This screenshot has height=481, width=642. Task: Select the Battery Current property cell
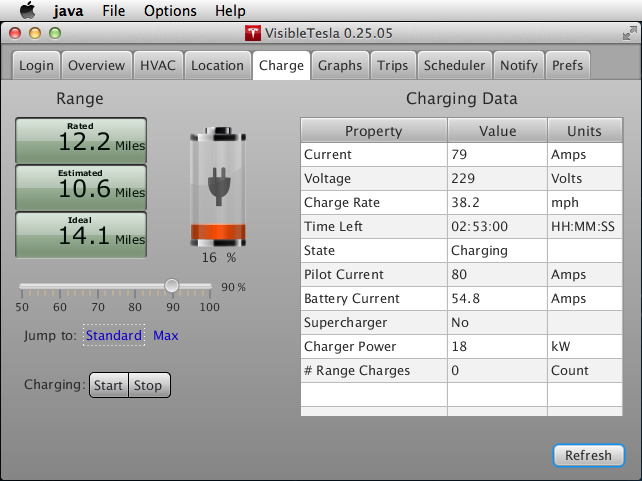coord(374,298)
